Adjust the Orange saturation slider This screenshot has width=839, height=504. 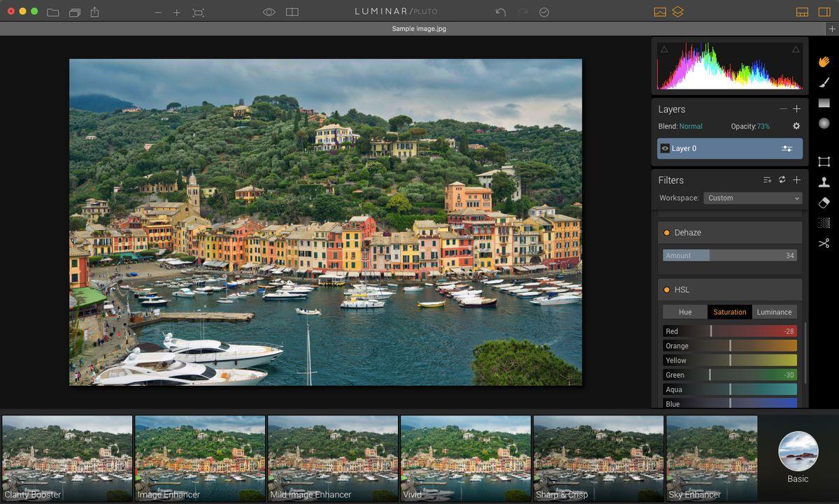pos(730,346)
